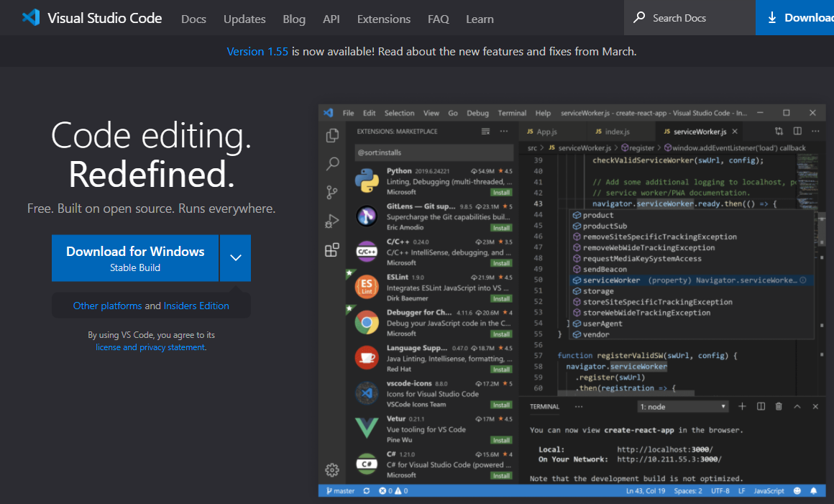Click the Search Docs field
Image resolution: width=834 pixels, height=504 pixels.
(690, 17)
